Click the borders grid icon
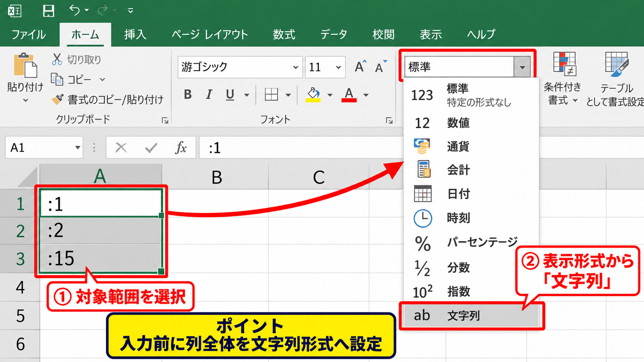The width and height of the screenshot is (644, 362). 271,94
